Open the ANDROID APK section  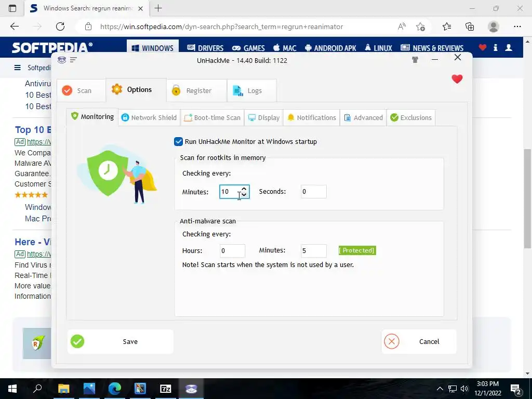coord(330,48)
